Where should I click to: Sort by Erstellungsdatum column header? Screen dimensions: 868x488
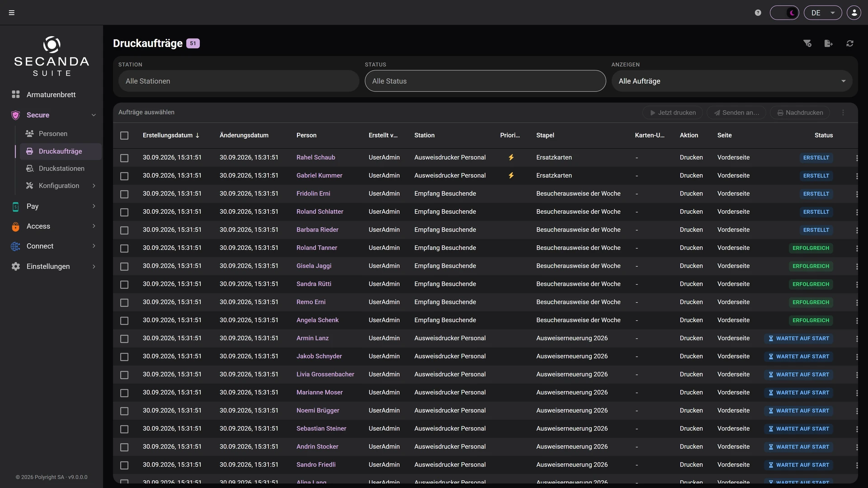tap(171, 135)
